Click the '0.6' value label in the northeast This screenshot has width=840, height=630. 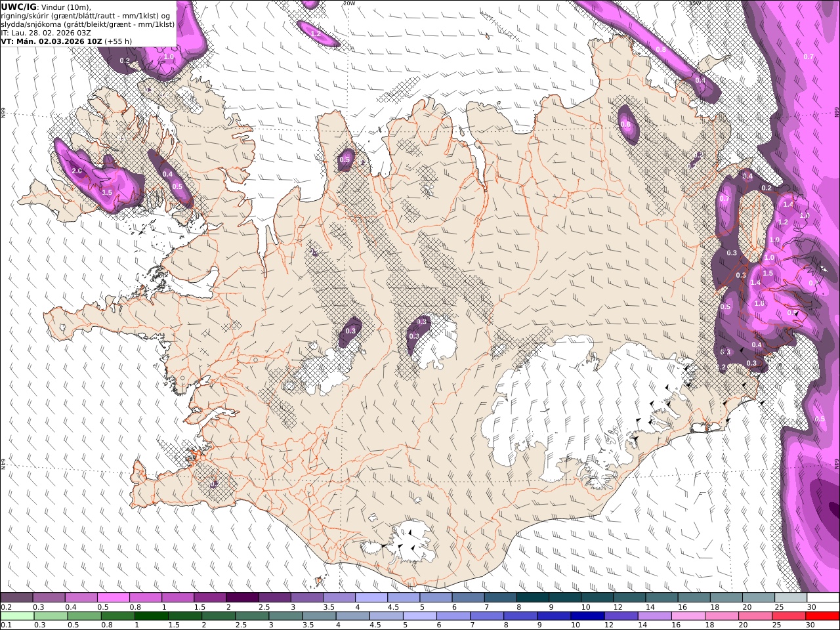(x=625, y=125)
